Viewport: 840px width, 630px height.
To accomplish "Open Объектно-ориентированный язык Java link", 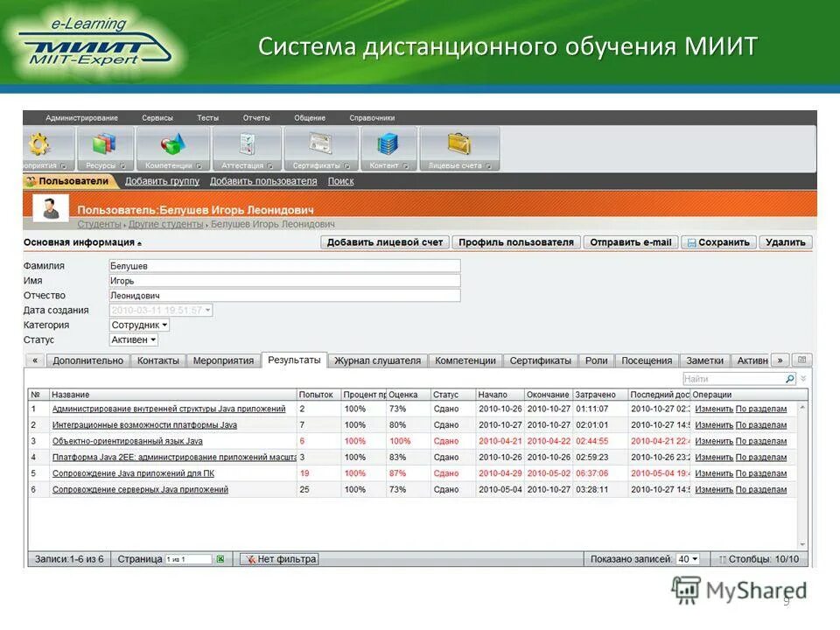I will click(128, 441).
